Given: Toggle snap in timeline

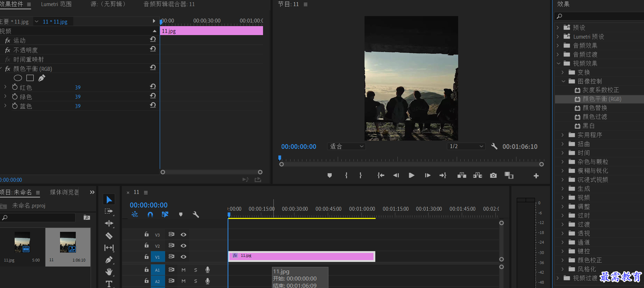Looking at the screenshot, I should (x=150, y=215).
